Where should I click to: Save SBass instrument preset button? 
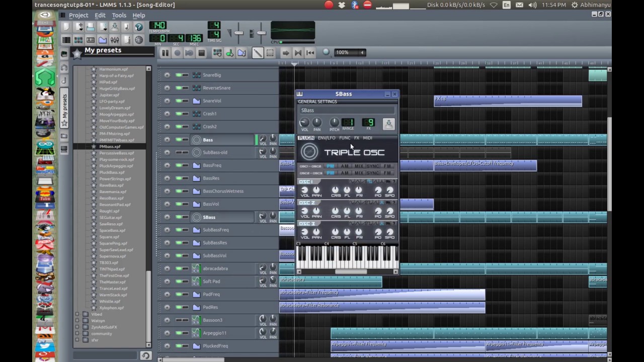[x=388, y=124]
